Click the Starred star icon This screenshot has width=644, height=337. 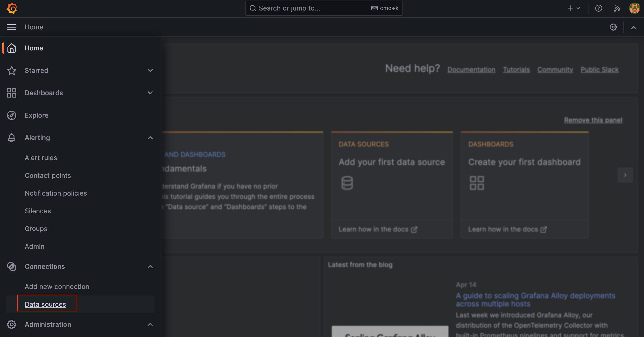coord(11,70)
